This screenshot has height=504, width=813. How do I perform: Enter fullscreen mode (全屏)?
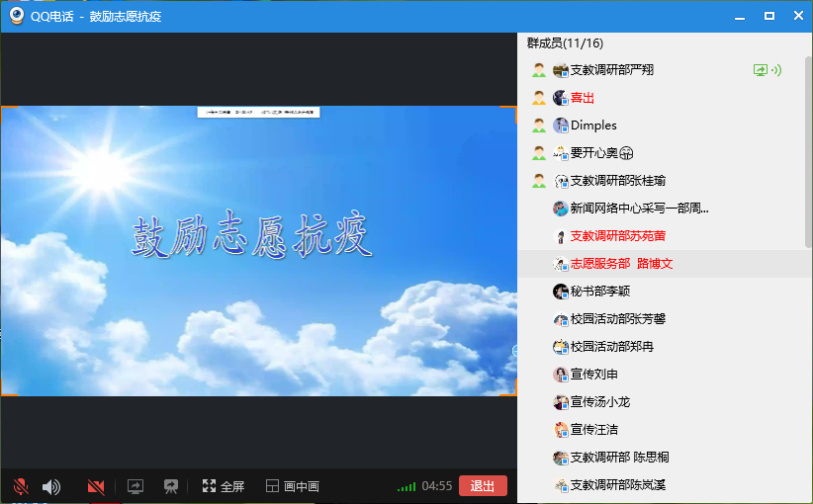[x=223, y=486]
